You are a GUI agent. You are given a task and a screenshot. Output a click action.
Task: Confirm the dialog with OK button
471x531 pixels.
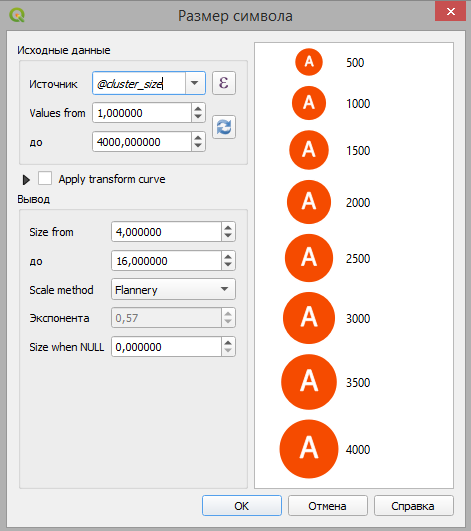pos(242,506)
